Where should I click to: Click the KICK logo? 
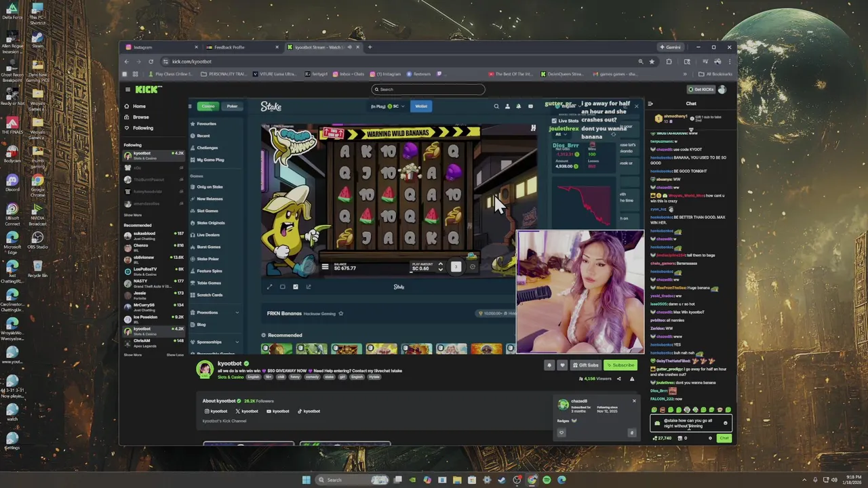pyautogui.click(x=148, y=89)
